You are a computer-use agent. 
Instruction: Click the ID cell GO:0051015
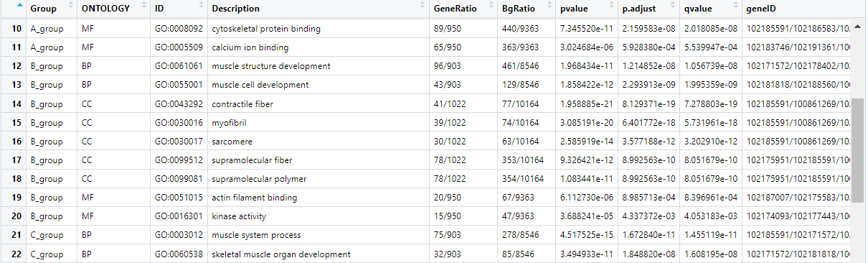[x=179, y=197]
